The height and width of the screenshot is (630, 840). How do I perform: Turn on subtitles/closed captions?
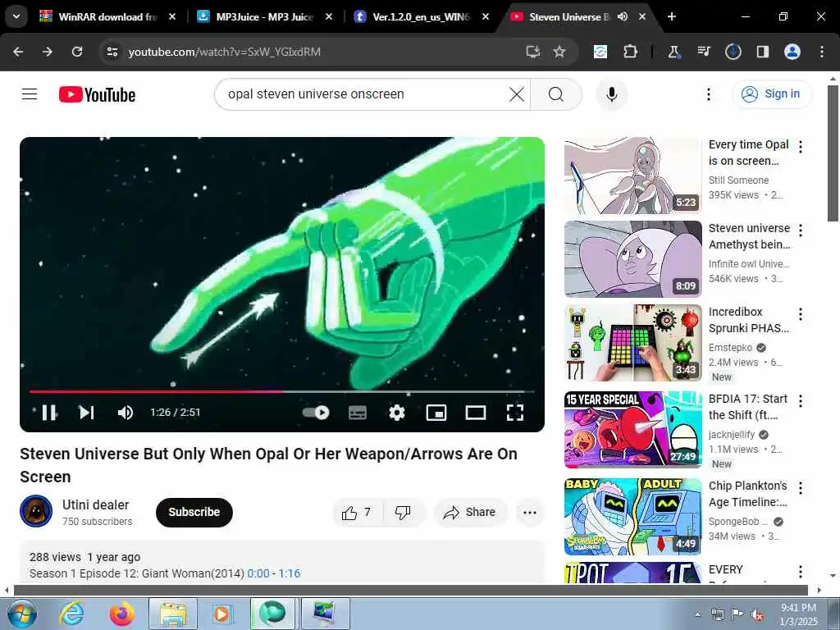coord(358,413)
